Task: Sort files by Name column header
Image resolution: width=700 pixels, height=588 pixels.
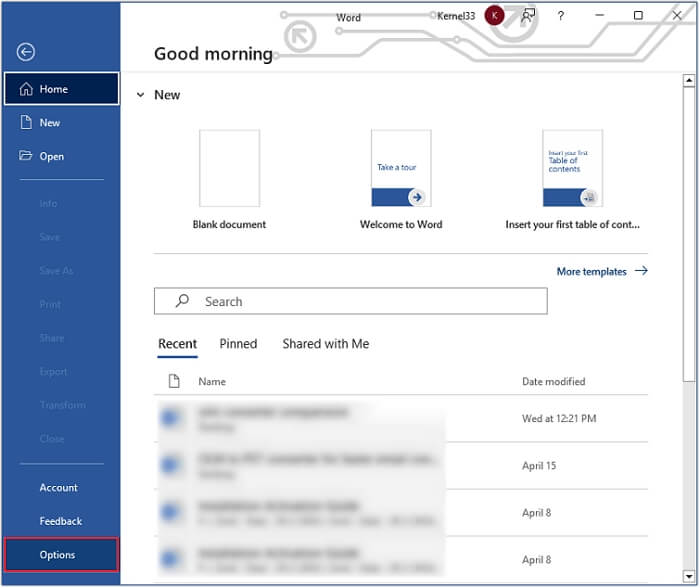Action: tap(212, 382)
